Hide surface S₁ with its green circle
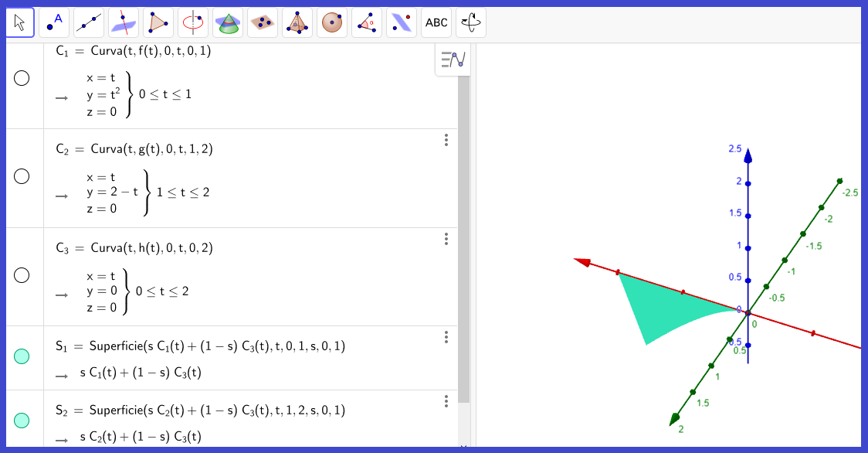This screenshot has width=868, height=453. tap(22, 356)
